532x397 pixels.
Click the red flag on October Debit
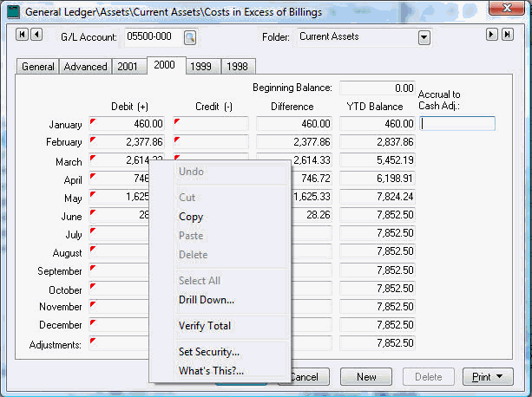point(93,286)
